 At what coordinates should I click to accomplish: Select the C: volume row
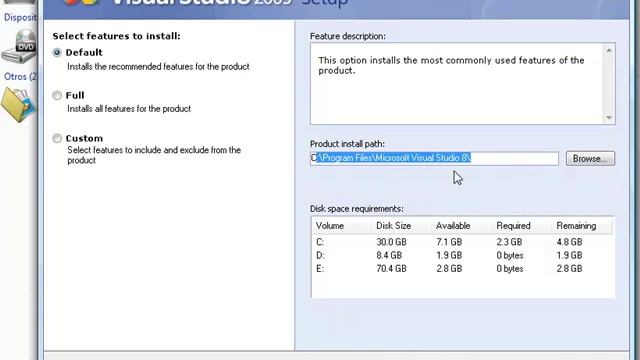pyautogui.click(x=462, y=242)
